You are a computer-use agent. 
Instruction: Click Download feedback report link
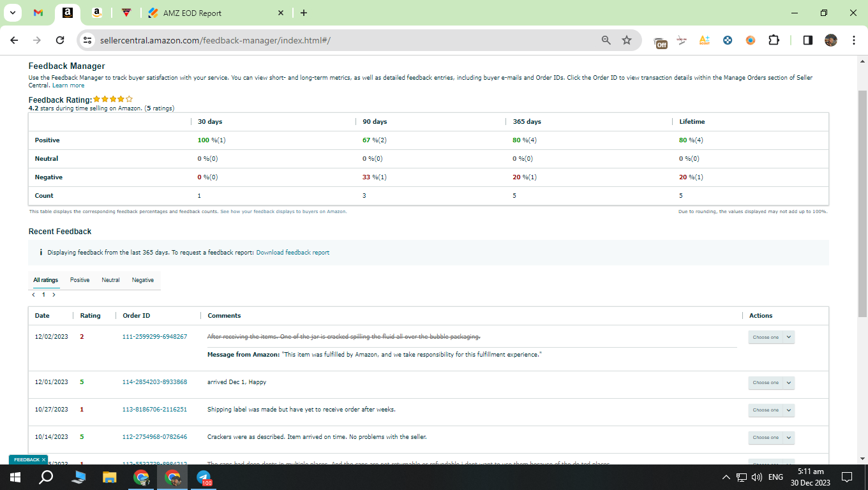(x=293, y=253)
